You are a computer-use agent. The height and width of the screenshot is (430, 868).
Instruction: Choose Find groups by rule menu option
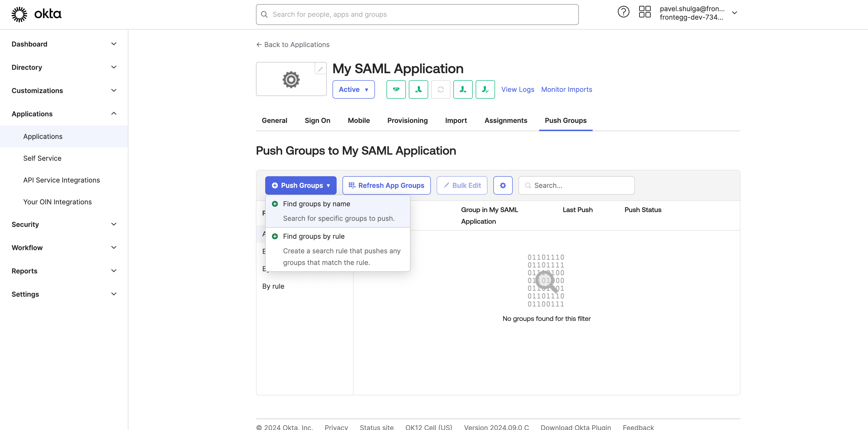(338, 250)
